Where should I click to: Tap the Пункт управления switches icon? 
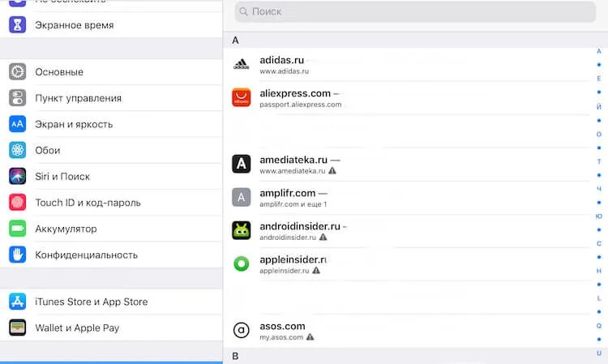click(x=18, y=97)
